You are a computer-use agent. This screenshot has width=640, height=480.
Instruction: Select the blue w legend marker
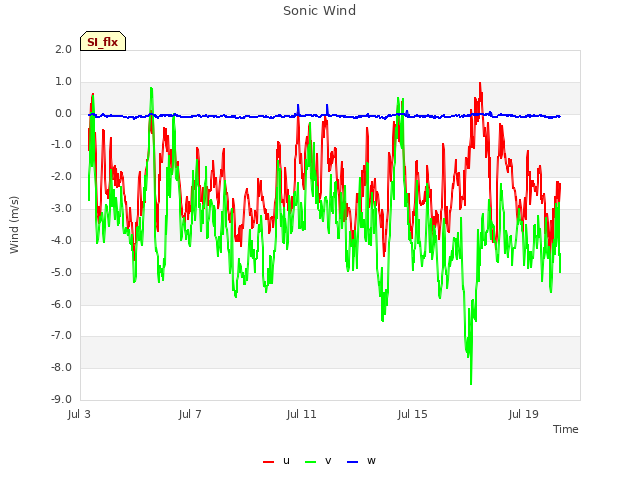coord(353,462)
